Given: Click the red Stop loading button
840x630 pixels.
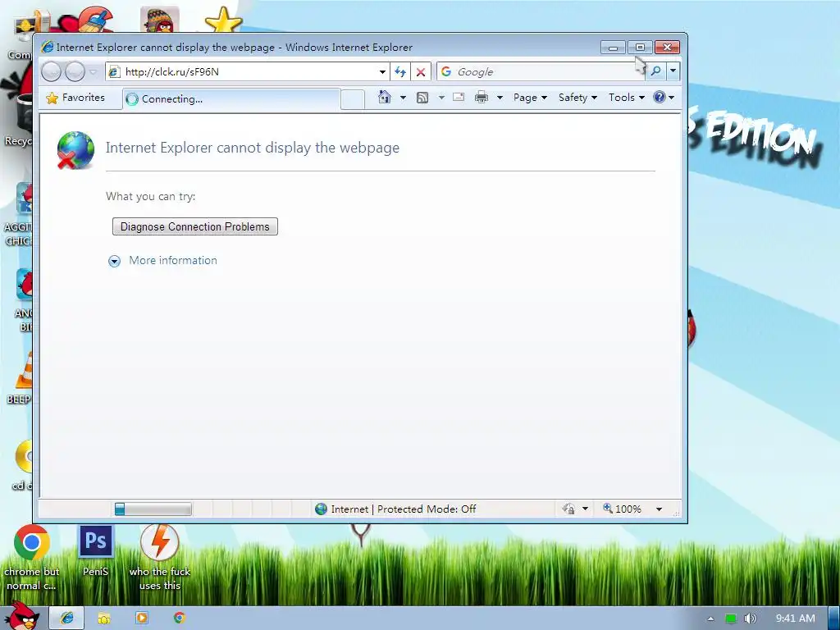Looking at the screenshot, I should point(421,72).
